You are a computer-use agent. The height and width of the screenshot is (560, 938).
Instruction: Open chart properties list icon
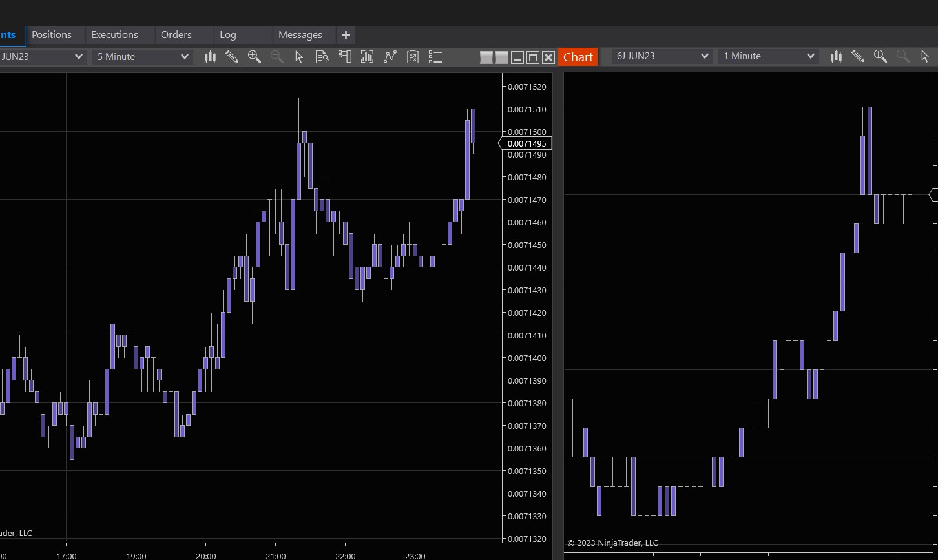(x=435, y=57)
